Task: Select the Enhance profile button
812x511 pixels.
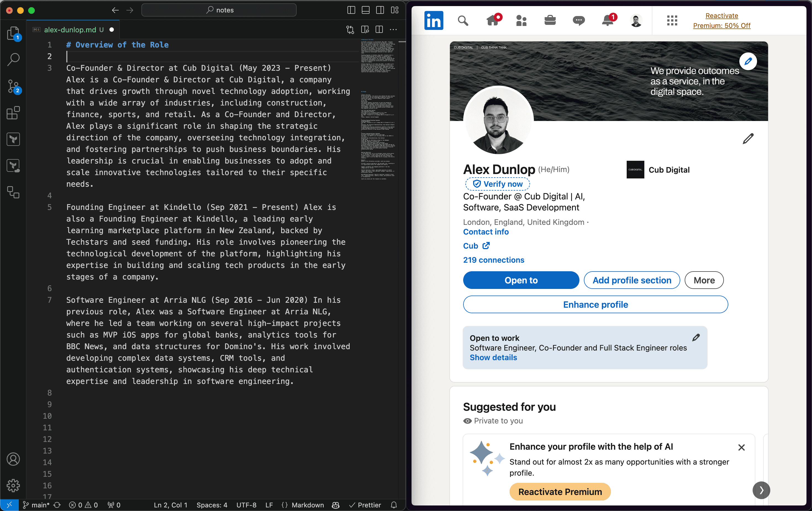Action: 595,304
